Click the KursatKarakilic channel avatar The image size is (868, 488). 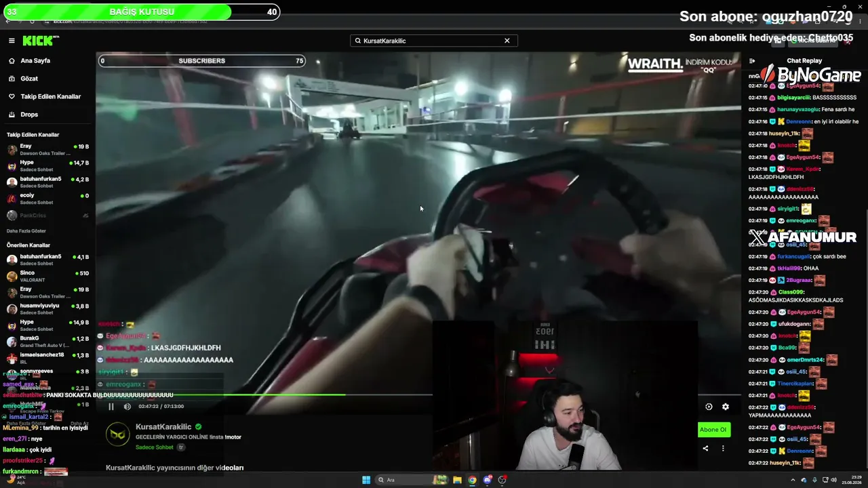(x=117, y=434)
